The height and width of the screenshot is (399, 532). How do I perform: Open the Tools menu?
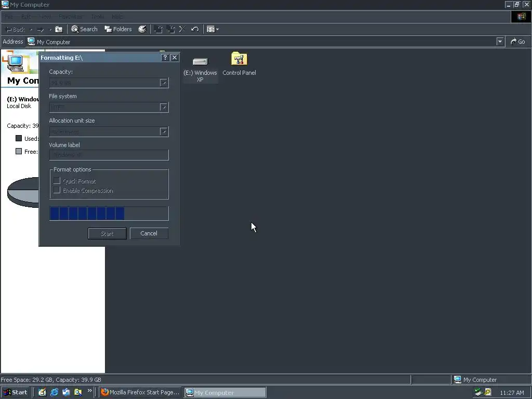pyautogui.click(x=97, y=17)
